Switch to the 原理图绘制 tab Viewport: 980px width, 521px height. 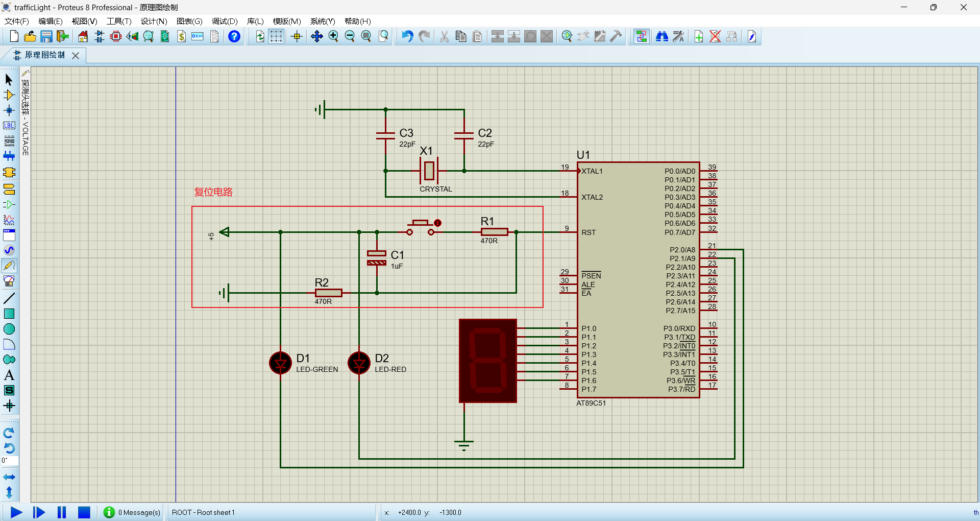(45, 55)
